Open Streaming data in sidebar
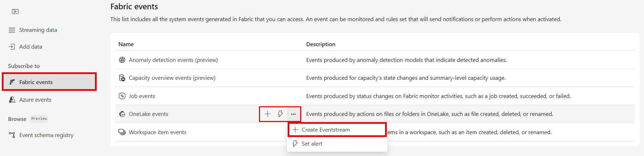 38,30
